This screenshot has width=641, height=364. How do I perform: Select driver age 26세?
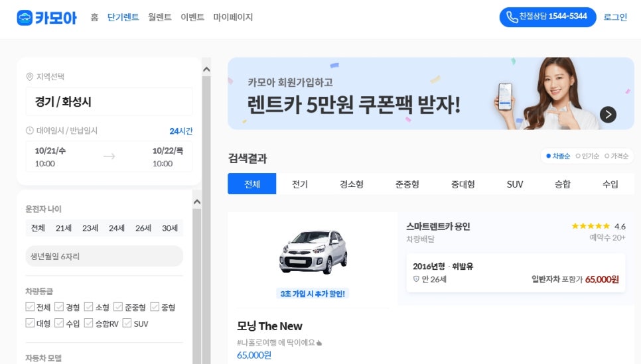(143, 228)
